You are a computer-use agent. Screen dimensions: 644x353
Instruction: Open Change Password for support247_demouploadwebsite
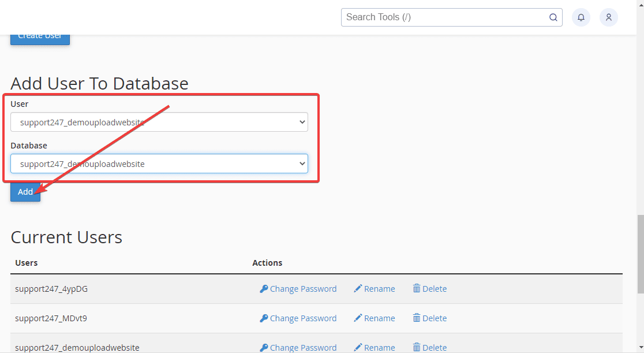coord(302,347)
